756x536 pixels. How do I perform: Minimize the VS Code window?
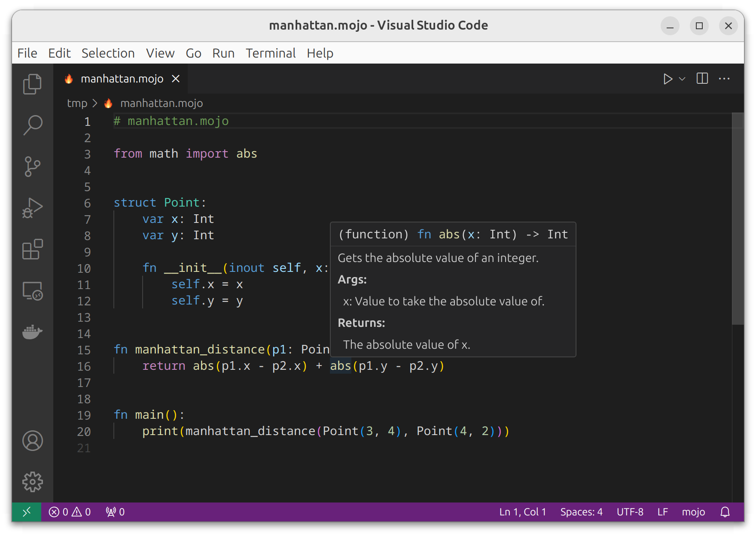click(670, 26)
